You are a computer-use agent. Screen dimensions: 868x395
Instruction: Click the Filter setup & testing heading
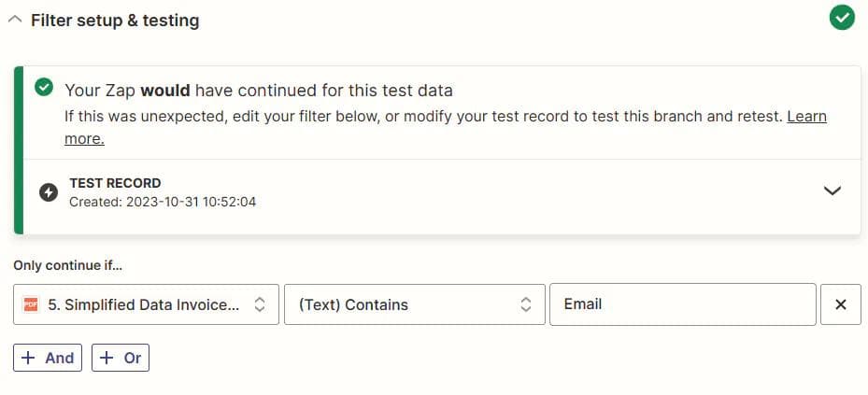pyautogui.click(x=115, y=20)
